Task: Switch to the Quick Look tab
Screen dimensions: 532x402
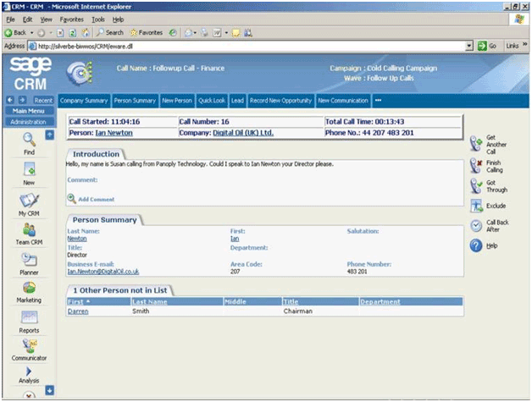Action: coord(212,101)
